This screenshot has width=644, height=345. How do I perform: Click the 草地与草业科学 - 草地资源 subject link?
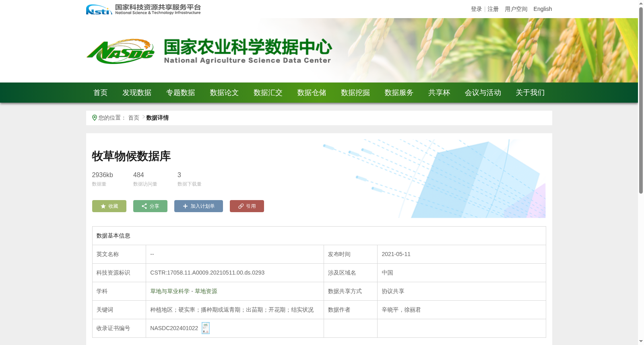point(184,291)
